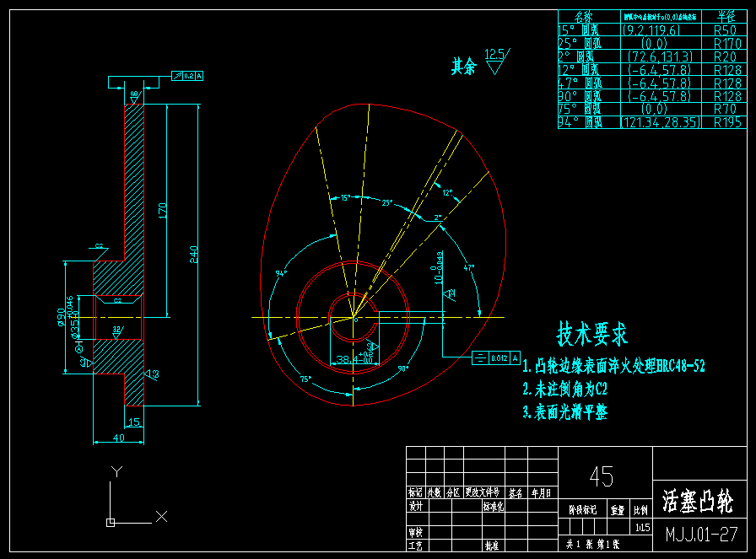Click the 共1张 第1张 sheet count text
Viewport: 756px width, 559px height.
[x=593, y=544]
